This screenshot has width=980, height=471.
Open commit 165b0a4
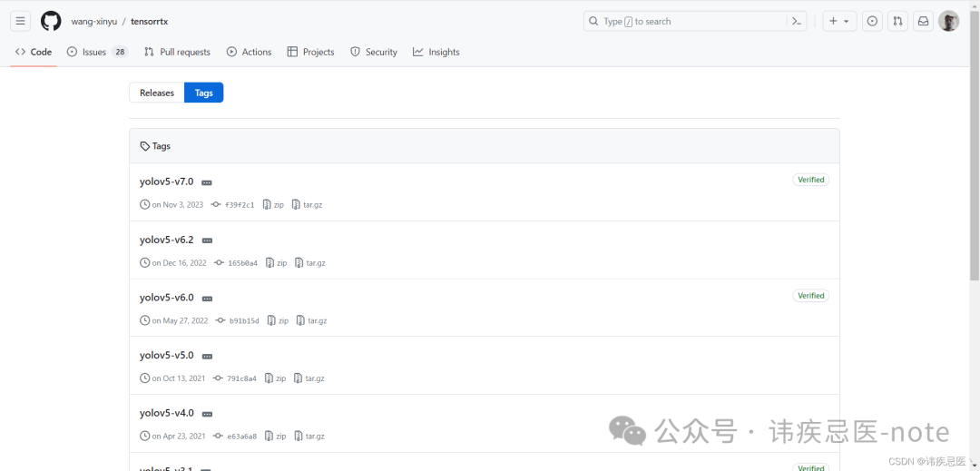tap(236, 263)
